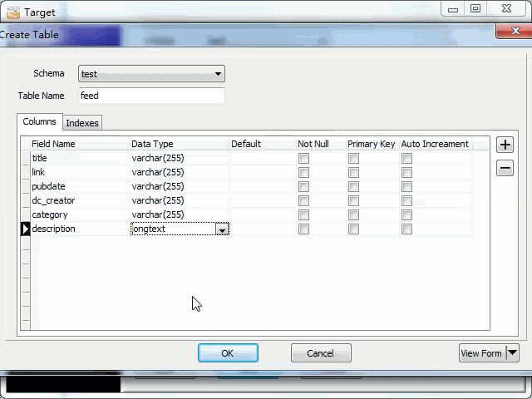The height and width of the screenshot is (399, 532).
Task: Minimize the Target window
Action: (453, 9)
